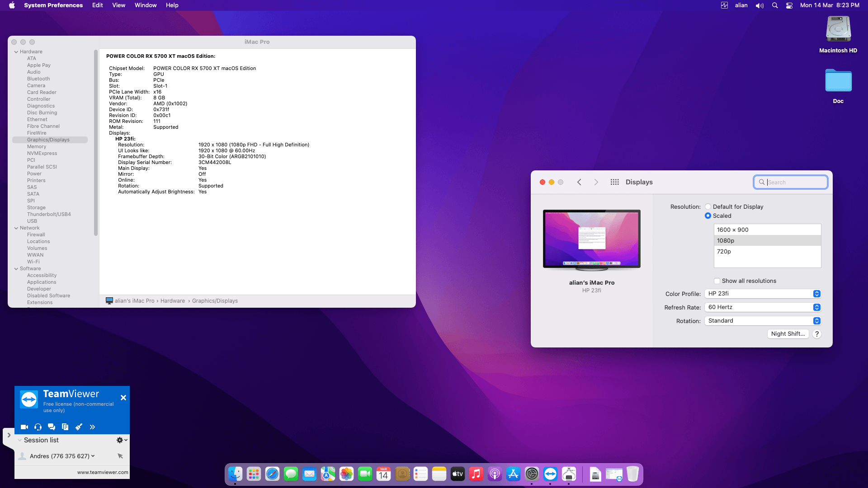The width and height of the screenshot is (868, 488).
Task: Open the Help menu
Action: click(x=172, y=5)
